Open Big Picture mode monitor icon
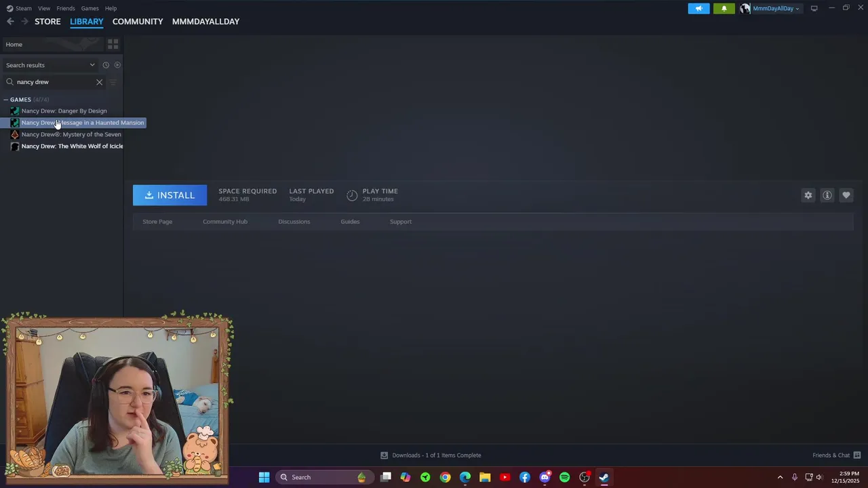This screenshot has height=488, width=868. (814, 8)
